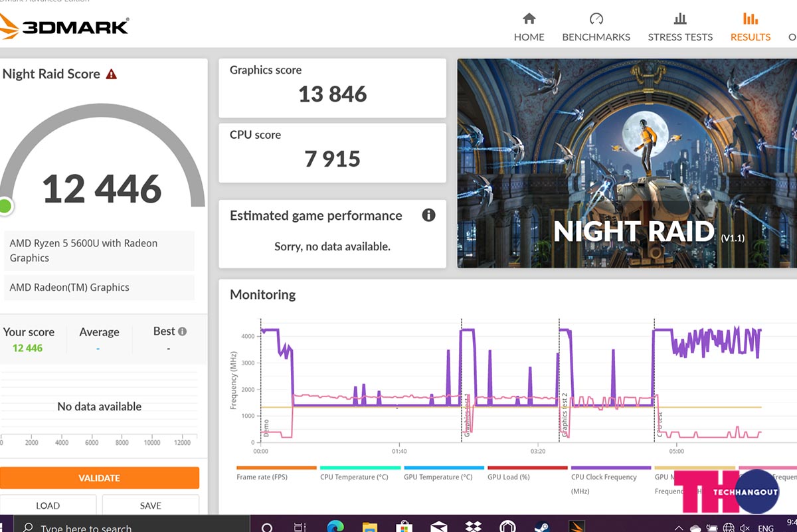Click the 3DMark logo
The height and width of the screenshot is (532, 797).
(64, 27)
